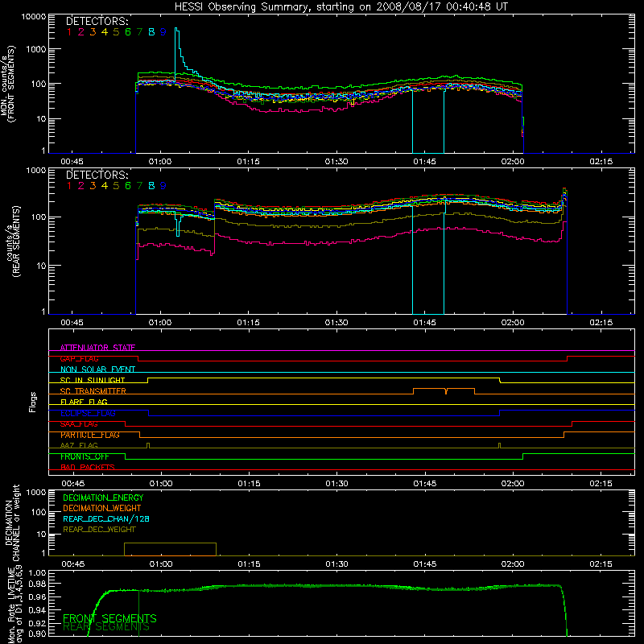Click the 'counts/s (REAR SEGMENTS)' axis title

(x=14, y=242)
